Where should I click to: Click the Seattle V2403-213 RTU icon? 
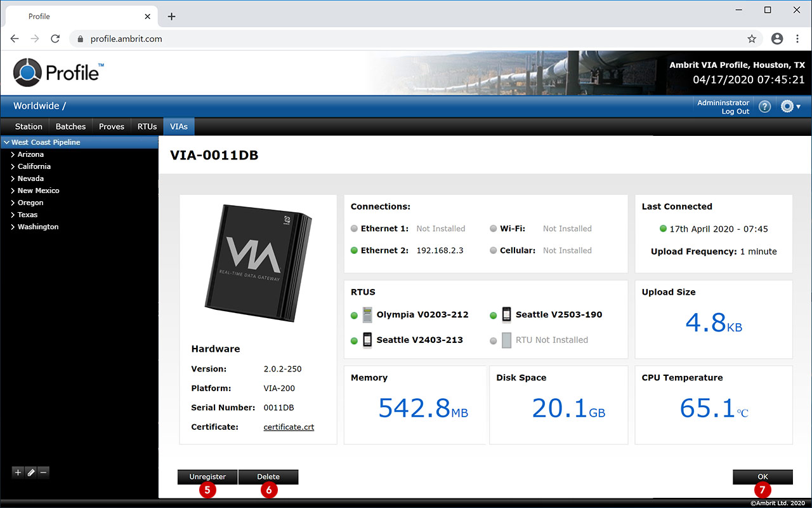[367, 340]
